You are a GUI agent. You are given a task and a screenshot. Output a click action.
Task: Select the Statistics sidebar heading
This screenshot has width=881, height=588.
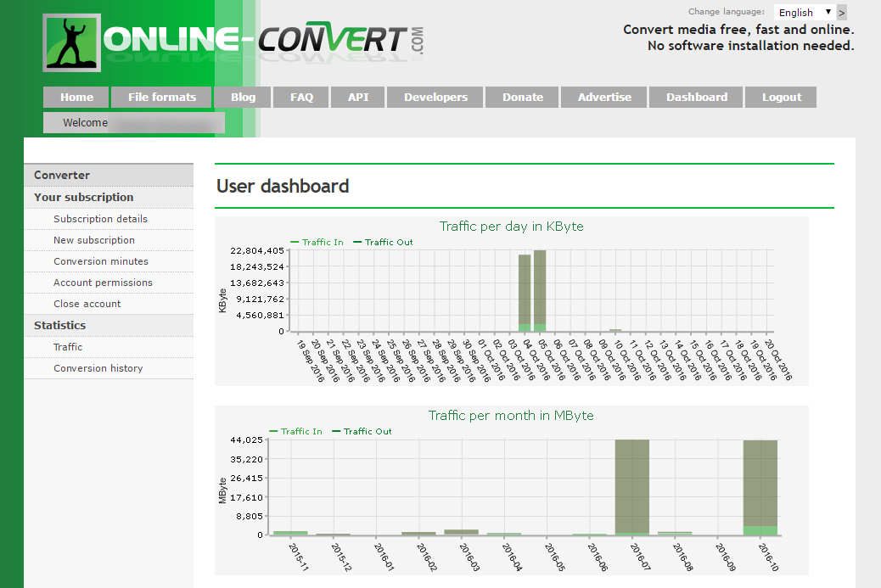109,326
